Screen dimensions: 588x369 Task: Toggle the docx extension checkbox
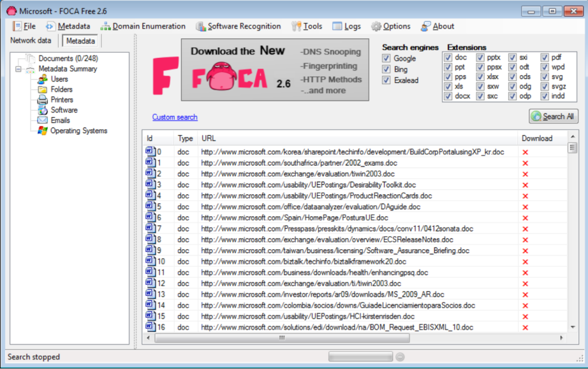click(448, 96)
